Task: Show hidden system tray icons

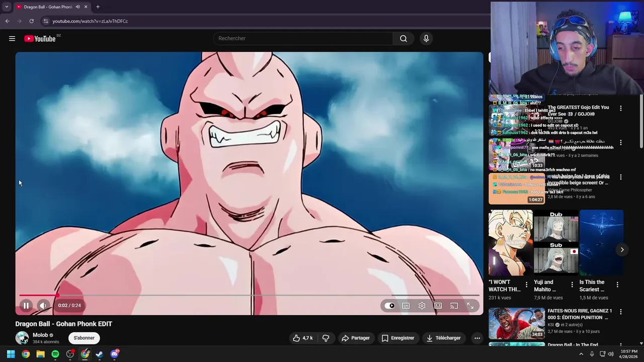Action: [x=581, y=354]
